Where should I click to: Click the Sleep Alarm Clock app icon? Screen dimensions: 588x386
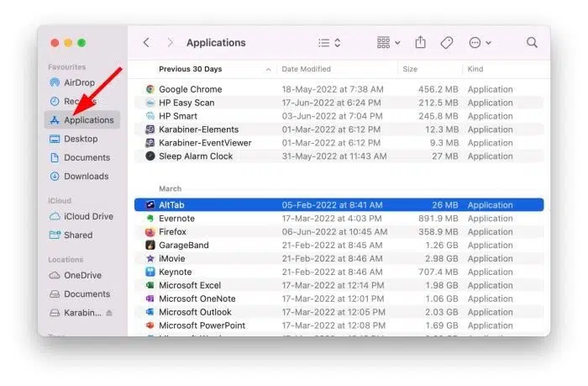pyautogui.click(x=150, y=156)
